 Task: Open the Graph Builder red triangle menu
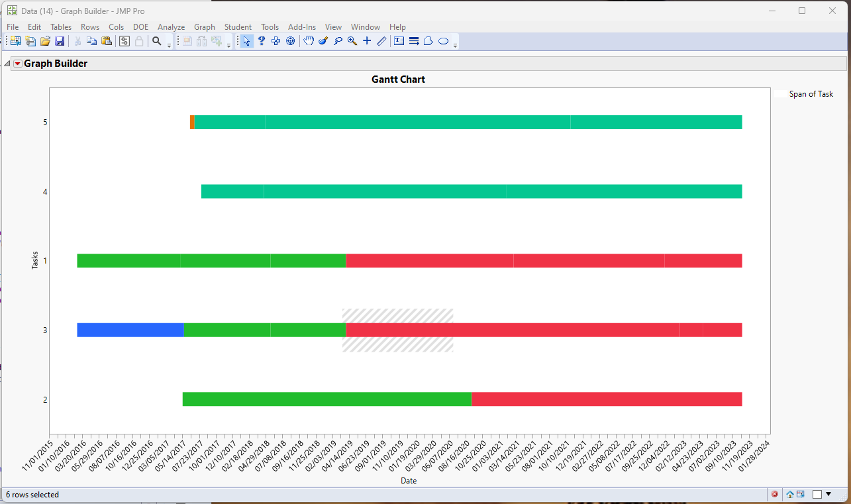[18, 64]
